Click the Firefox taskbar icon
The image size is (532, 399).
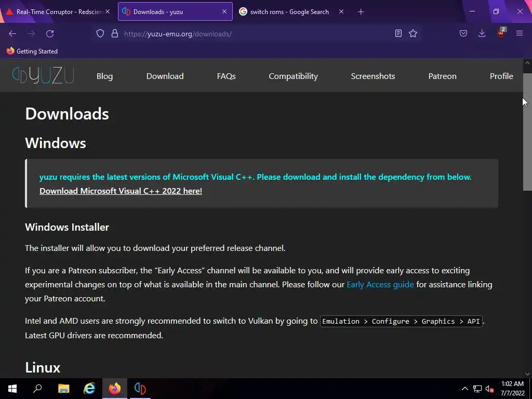click(115, 389)
